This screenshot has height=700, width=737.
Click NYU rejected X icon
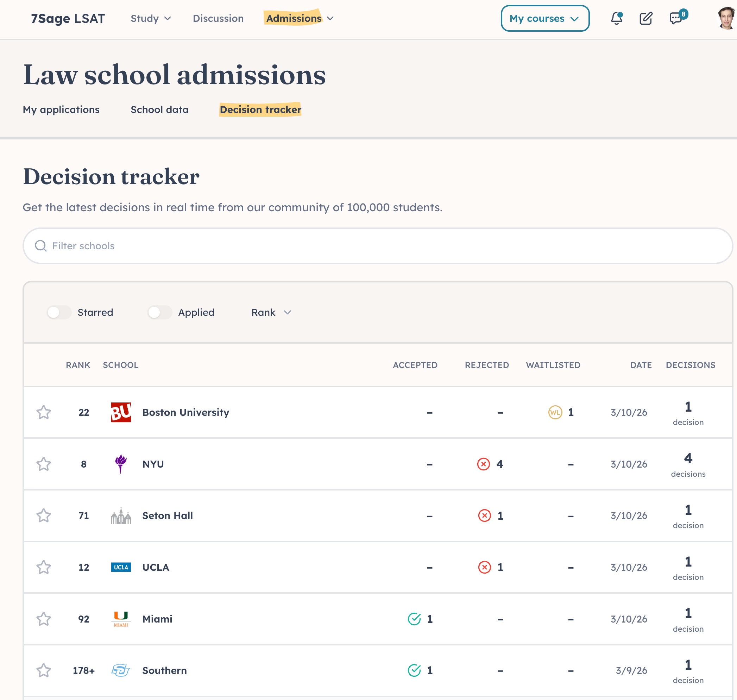483,464
